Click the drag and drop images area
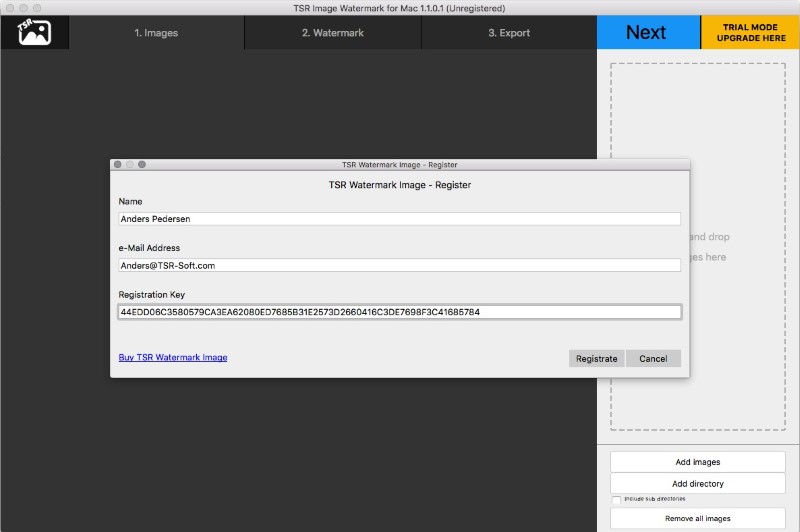 coord(697,247)
